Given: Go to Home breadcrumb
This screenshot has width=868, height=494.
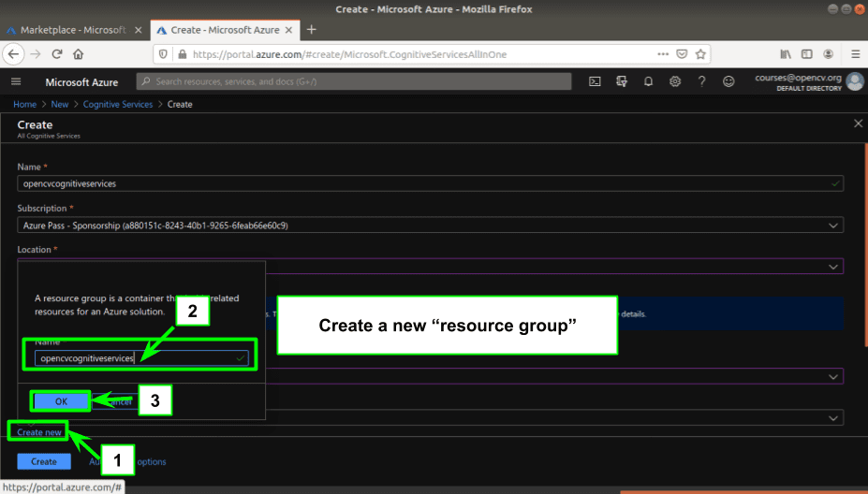Looking at the screenshot, I should point(25,104).
